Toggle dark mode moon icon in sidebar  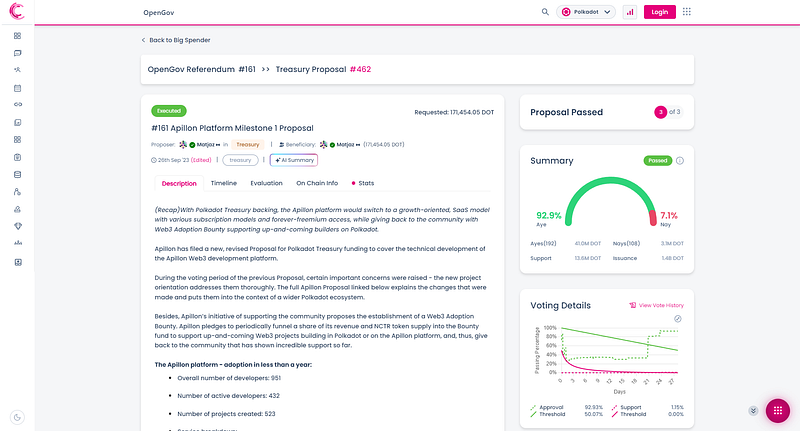pyautogui.click(x=17, y=417)
